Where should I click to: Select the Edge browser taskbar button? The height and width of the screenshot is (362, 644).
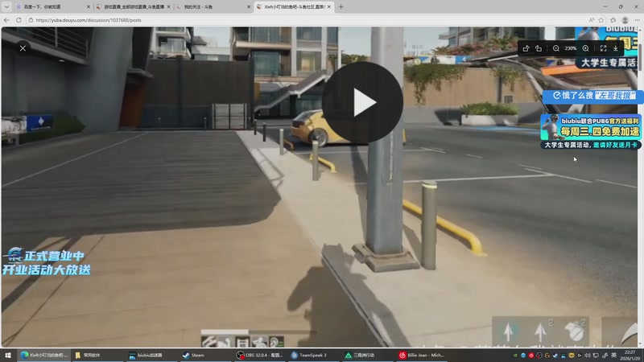(x=43, y=356)
